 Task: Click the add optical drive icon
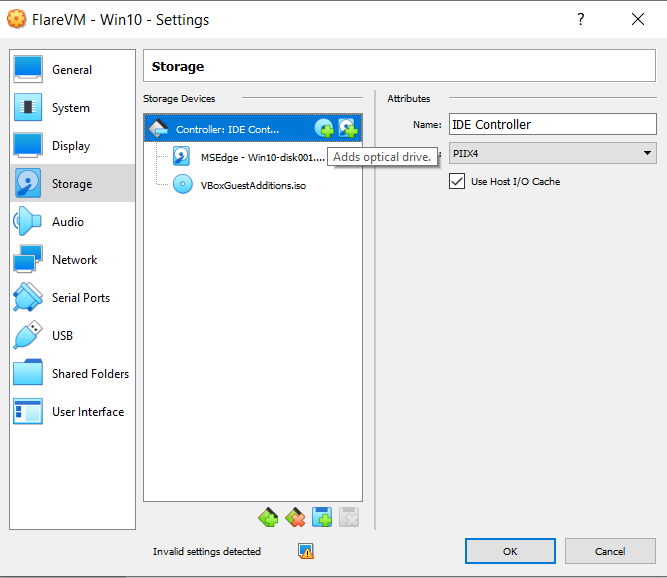[324, 128]
